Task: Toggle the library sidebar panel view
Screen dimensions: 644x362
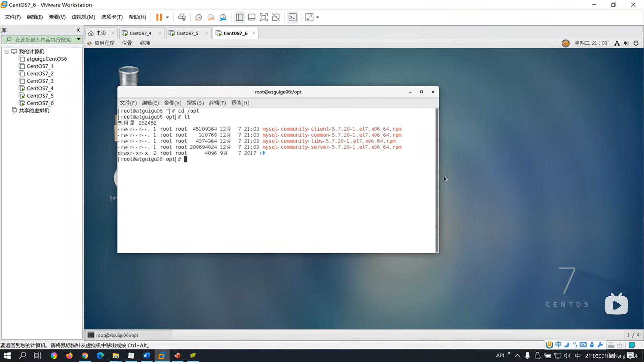Action: (x=239, y=17)
